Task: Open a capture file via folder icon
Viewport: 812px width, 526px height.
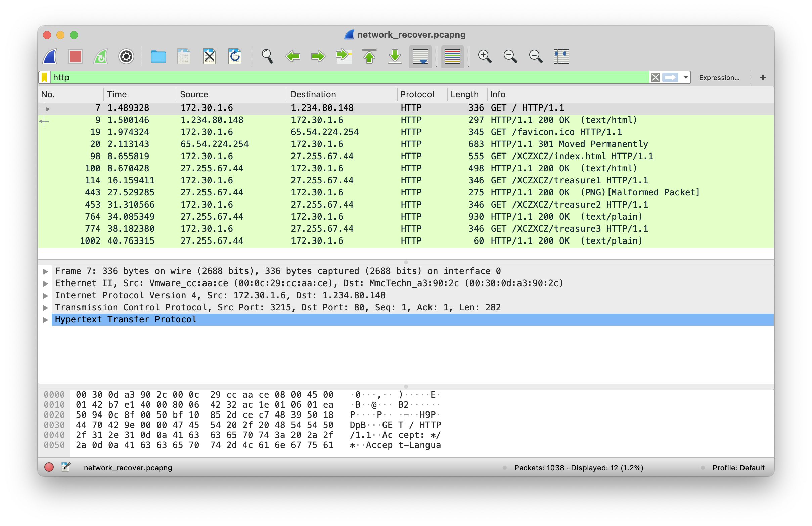Action: [x=158, y=56]
